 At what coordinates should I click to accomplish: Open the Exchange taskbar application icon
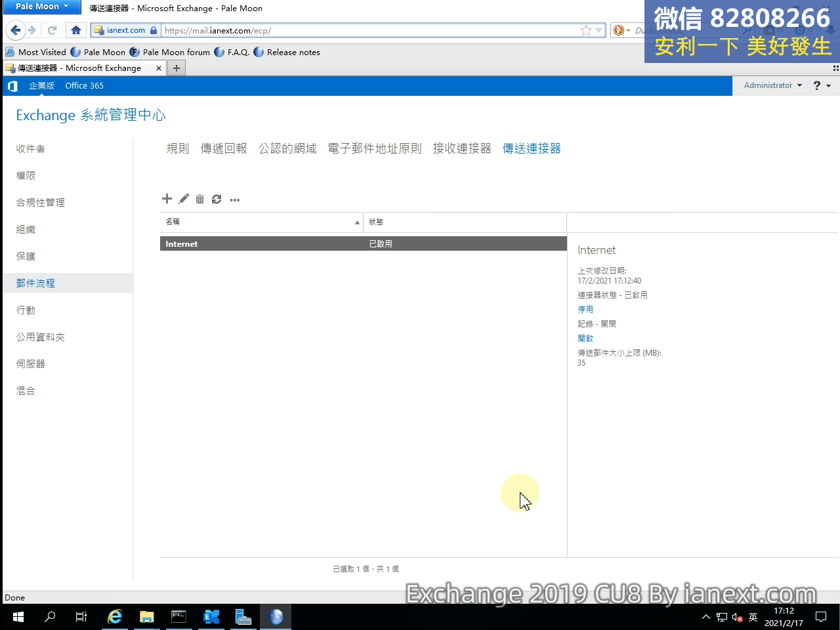coord(211,617)
